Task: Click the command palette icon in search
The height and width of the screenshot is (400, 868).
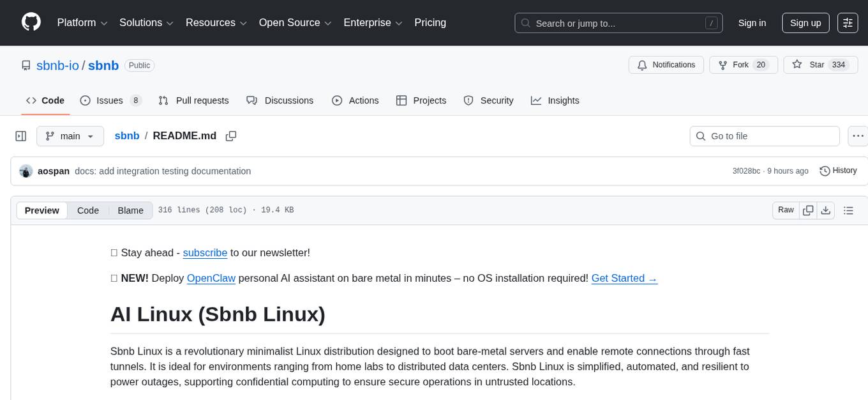Action: pos(711,22)
